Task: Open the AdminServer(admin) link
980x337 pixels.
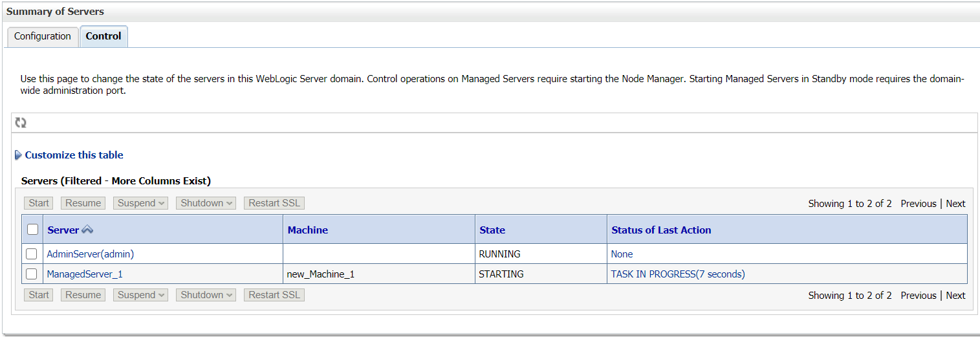Action: (x=91, y=254)
